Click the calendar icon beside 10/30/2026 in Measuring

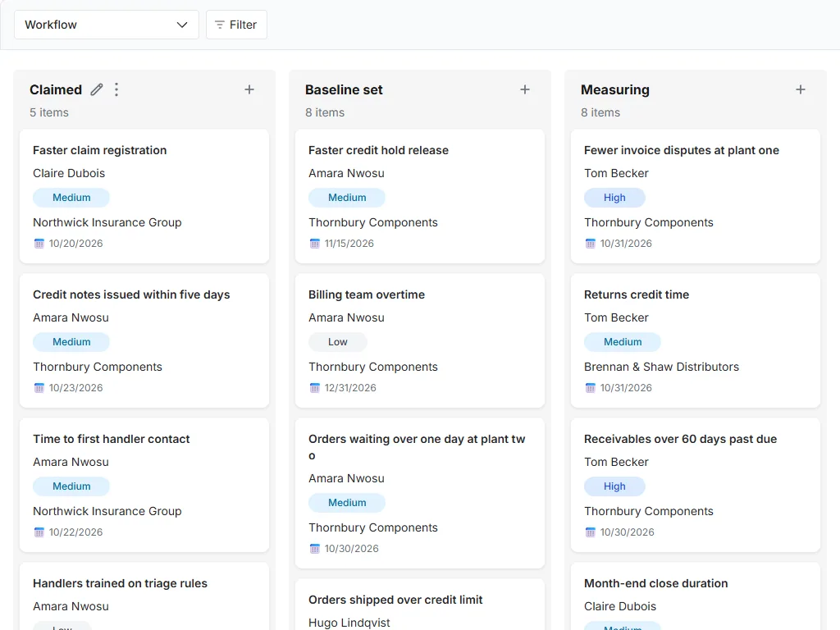point(591,532)
